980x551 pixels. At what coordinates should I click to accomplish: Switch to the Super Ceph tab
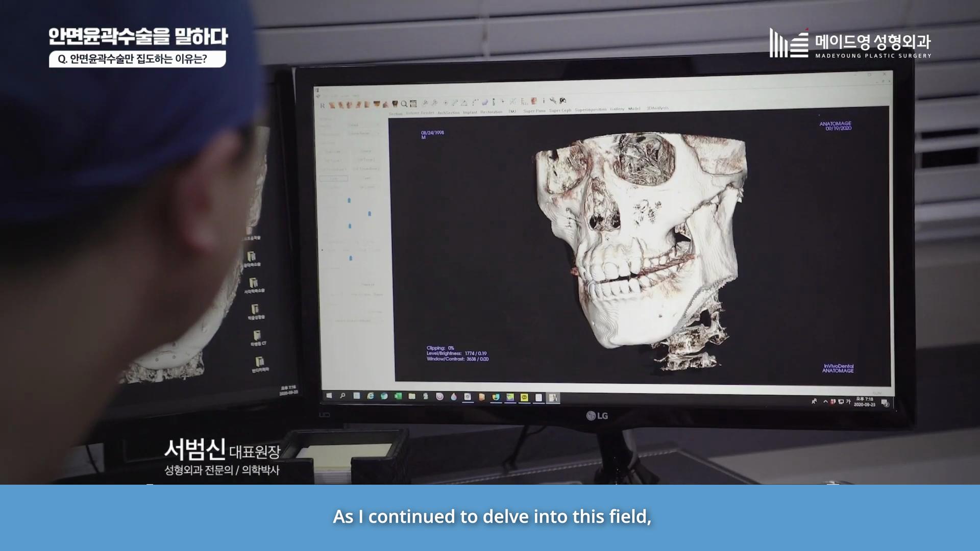click(560, 110)
